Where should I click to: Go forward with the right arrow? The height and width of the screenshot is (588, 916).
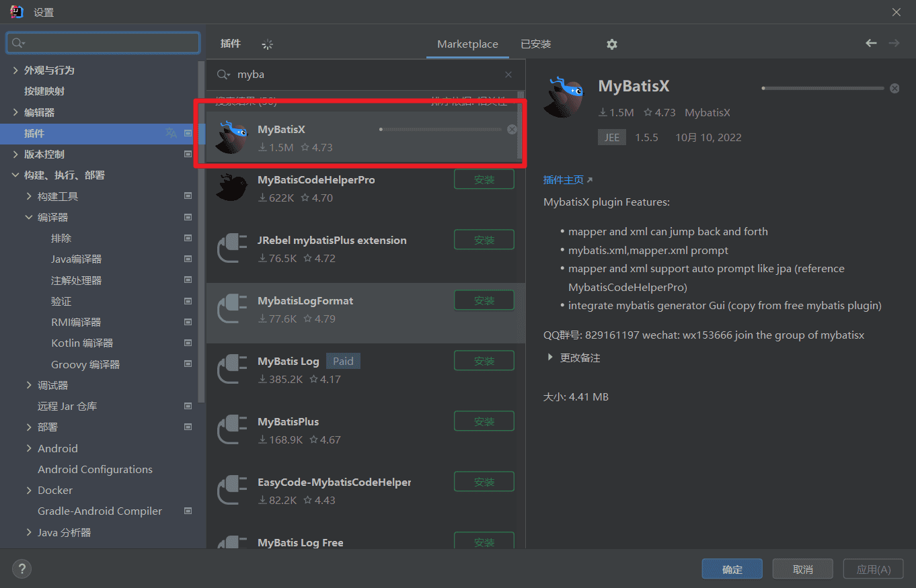pos(894,43)
